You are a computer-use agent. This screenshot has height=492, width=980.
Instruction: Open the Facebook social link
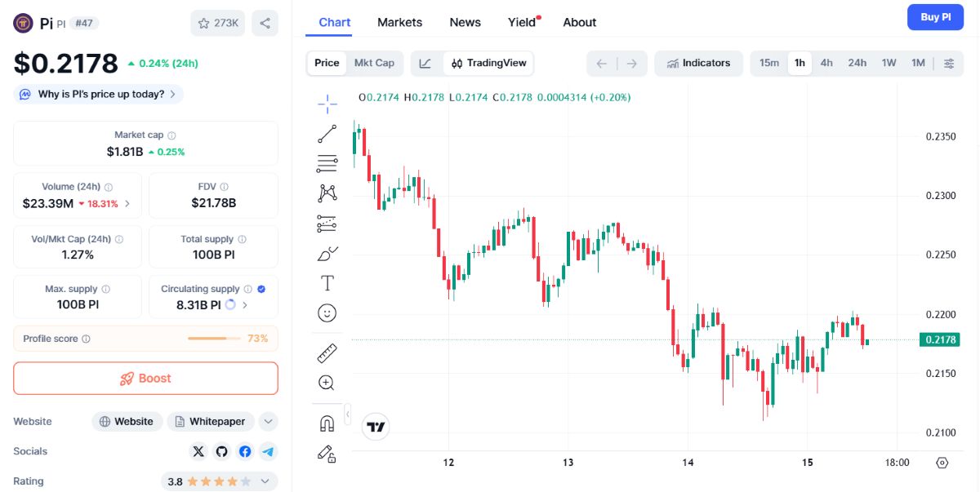(245, 451)
